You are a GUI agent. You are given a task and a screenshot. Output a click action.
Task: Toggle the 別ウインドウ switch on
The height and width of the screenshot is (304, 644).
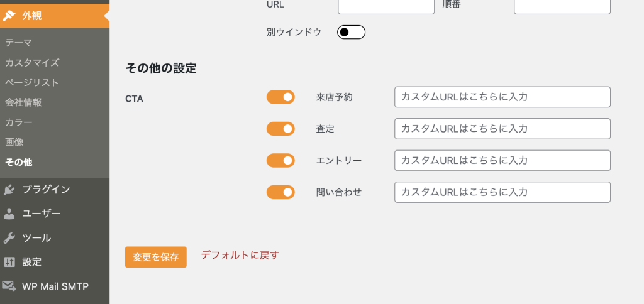[x=351, y=32]
